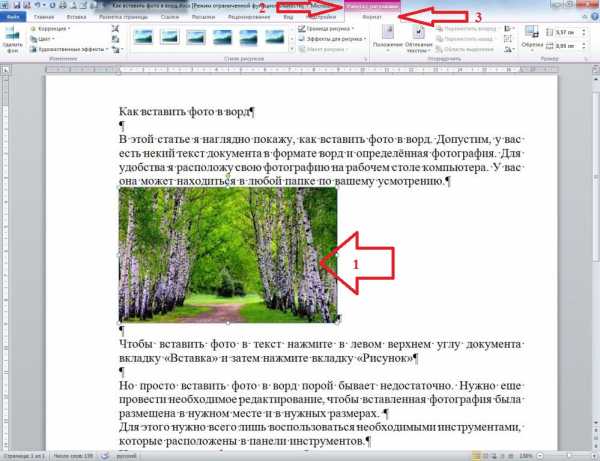The width and height of the screenshot is (600, 461).
Task: Open the Вставка ribbon tab
Action: (x=76, y=18)
